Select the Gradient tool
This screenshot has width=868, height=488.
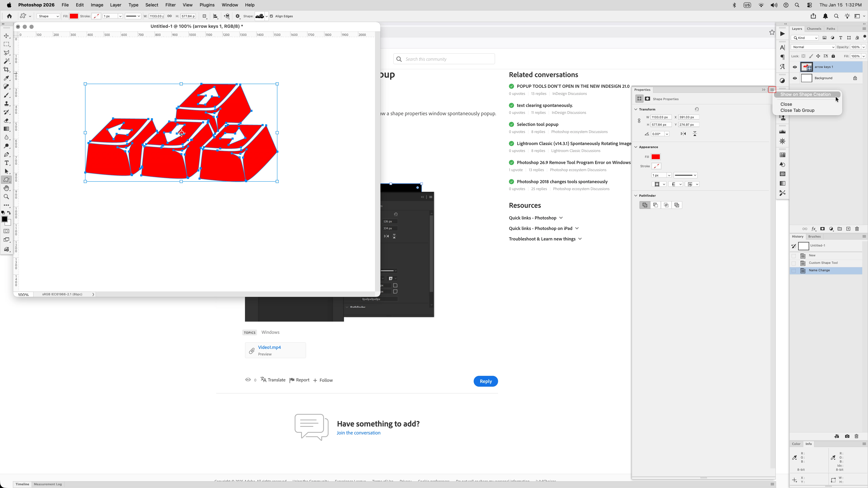pyautogui.click(x=6, y=129)
